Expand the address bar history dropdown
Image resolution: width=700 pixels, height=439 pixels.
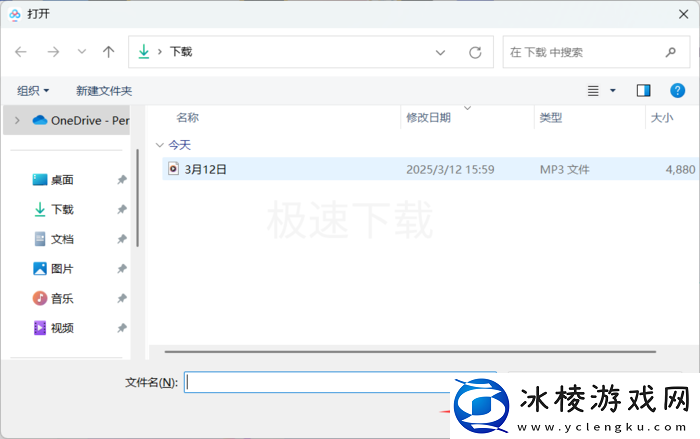click(440, 52)
